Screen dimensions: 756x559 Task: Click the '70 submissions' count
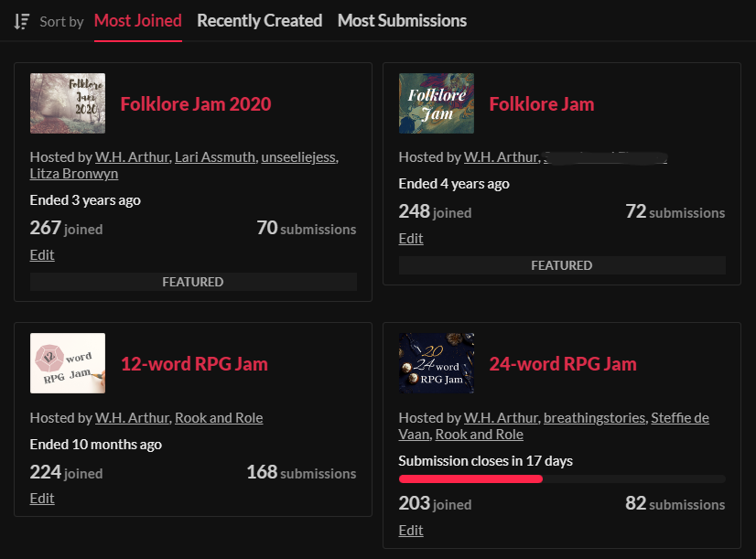307,228
